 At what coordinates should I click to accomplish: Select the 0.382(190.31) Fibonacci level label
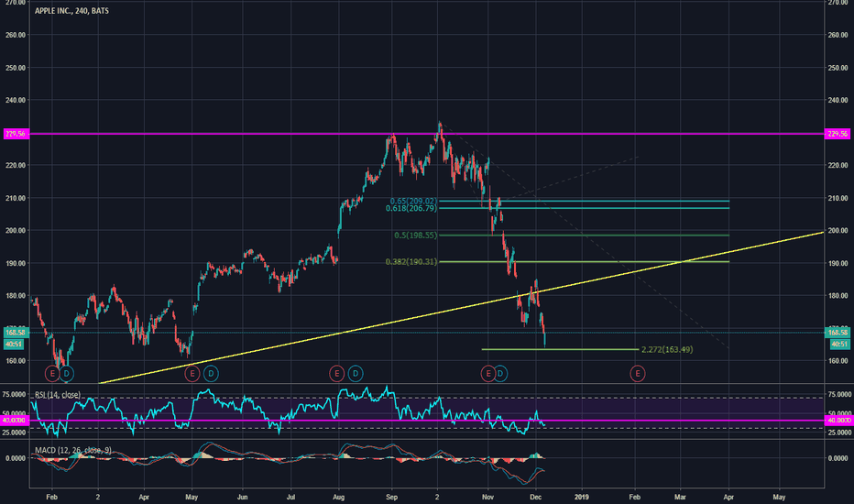pyautogui.click(x=411, y=262)
